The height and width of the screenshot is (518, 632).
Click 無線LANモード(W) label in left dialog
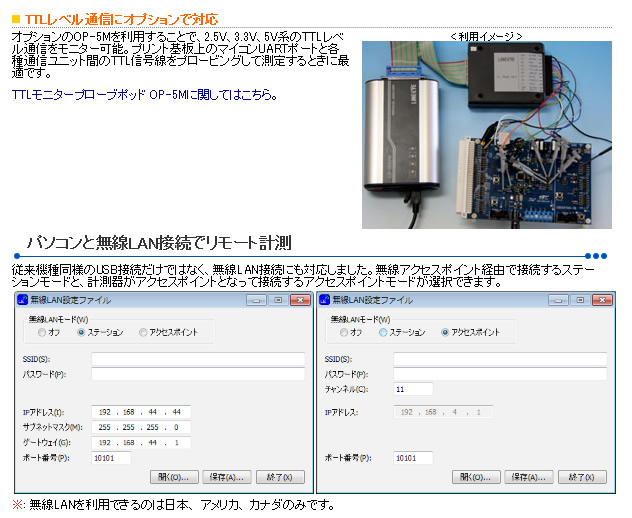point(58,320)
